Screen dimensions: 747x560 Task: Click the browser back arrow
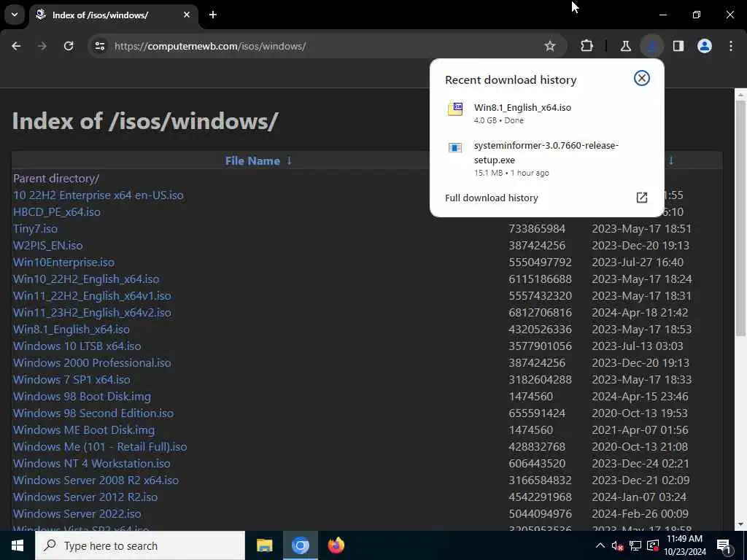tap(16, 46)
